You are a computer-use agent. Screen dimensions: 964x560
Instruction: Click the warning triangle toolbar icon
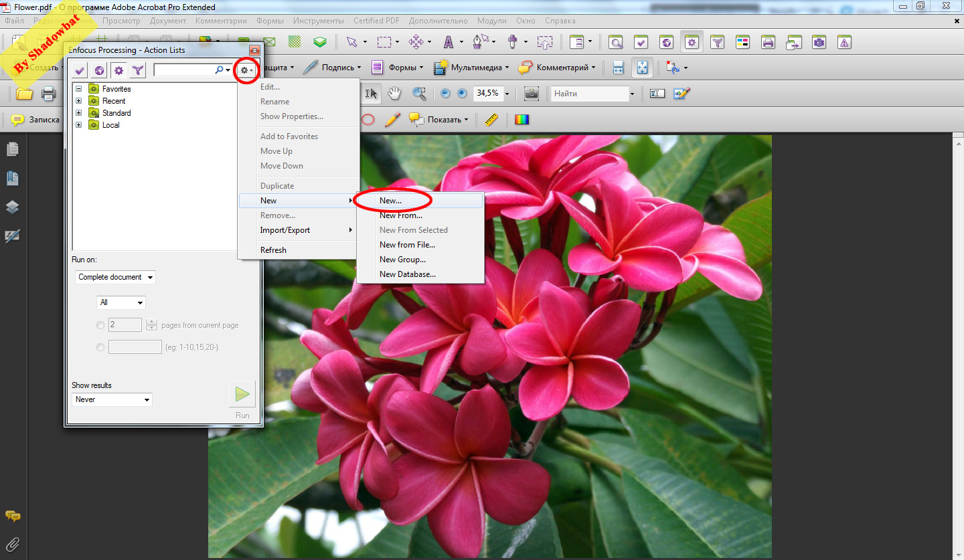click(844, 42)
